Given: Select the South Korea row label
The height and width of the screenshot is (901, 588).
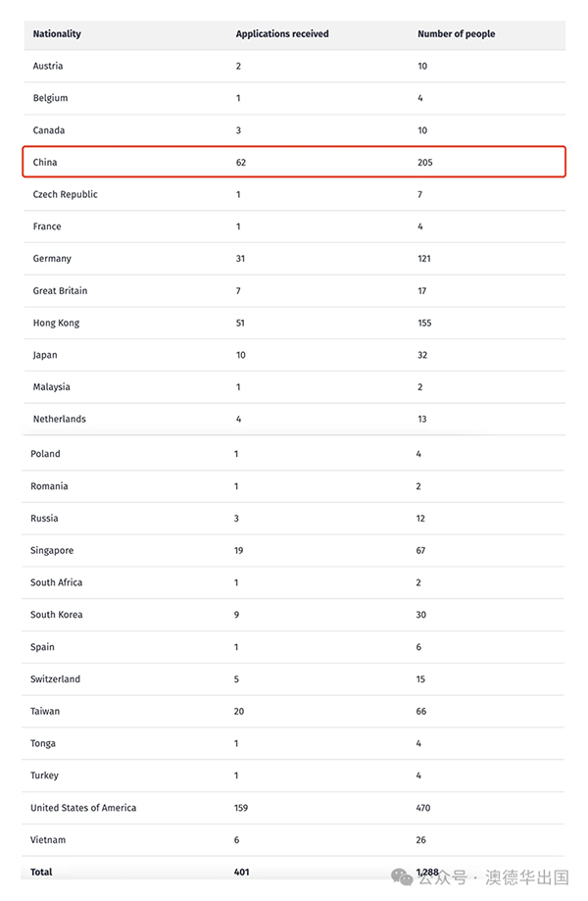Looking at the screenshot, I should [x=56, y=615].
